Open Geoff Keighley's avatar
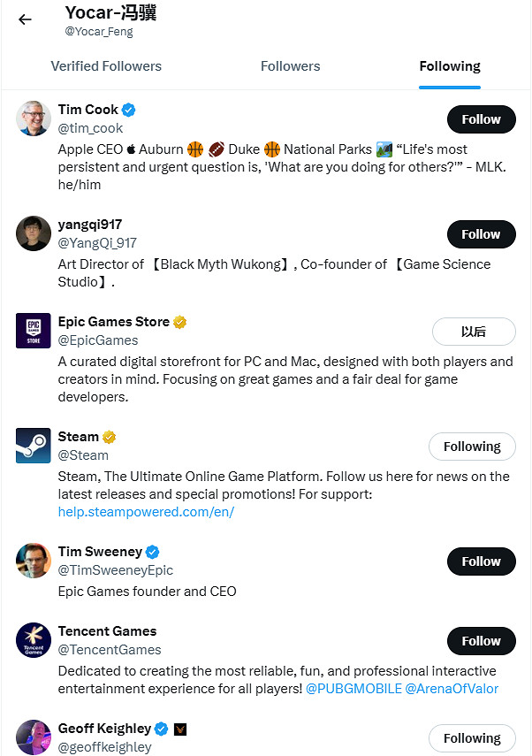This screenshot has width=532, height=756. (x=34, y=737)
